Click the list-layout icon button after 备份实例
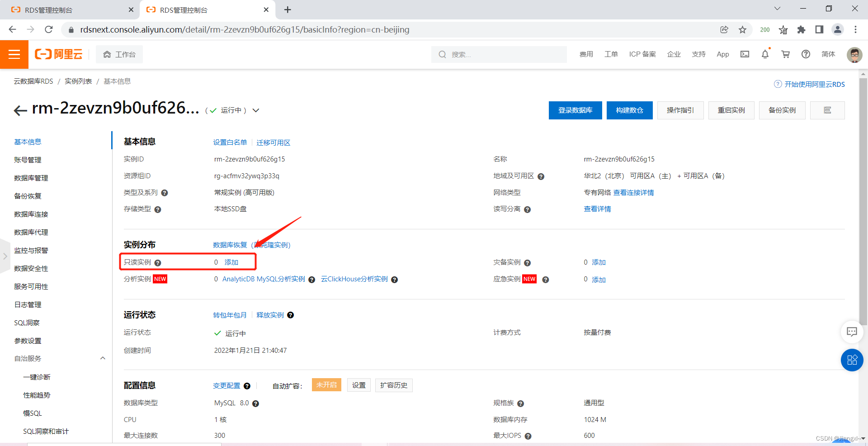 [827, 110]
